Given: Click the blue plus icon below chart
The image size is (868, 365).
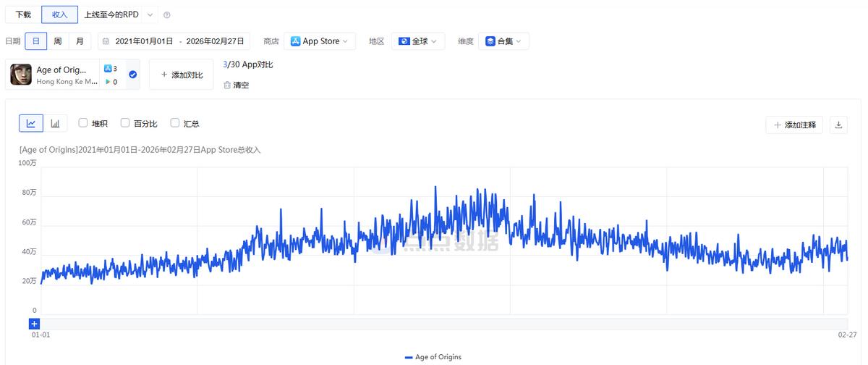Looking at the screenshot, I should (x=35, y=324).
